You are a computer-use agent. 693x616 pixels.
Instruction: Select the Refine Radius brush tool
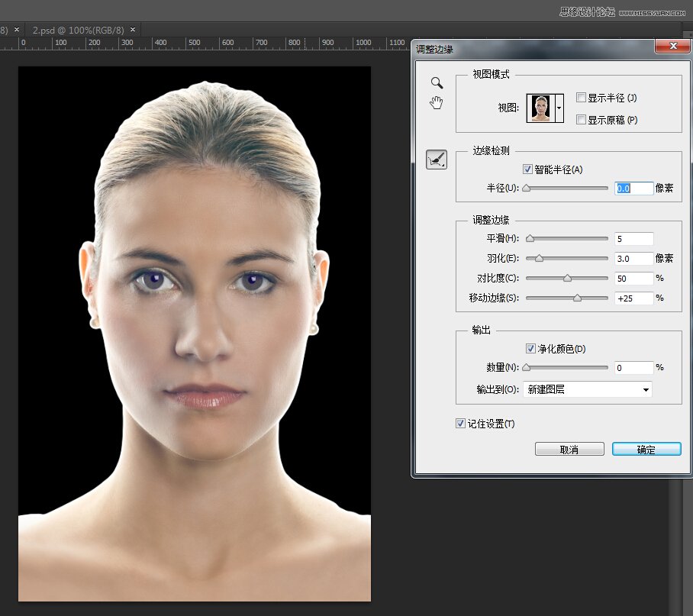pyautogui.click(x=437, y=160)
